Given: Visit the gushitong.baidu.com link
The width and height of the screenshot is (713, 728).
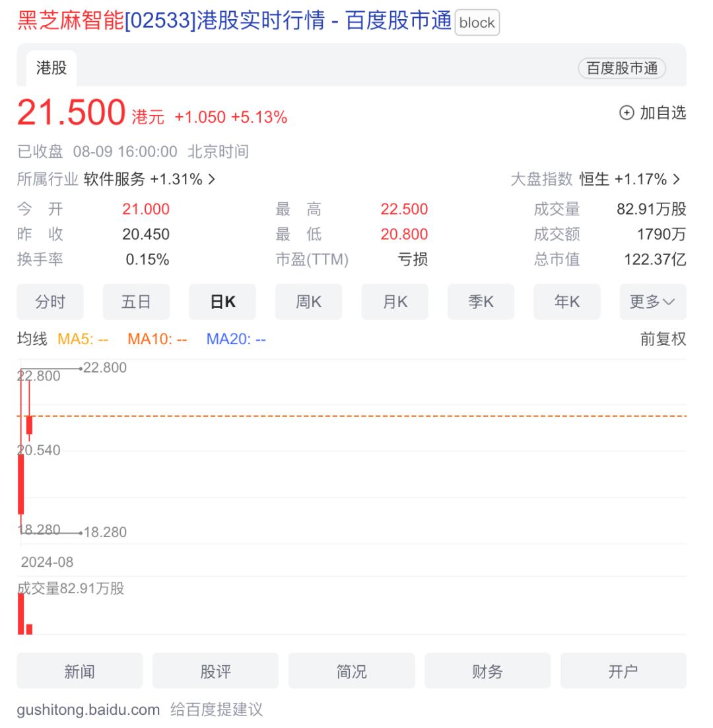Looking at the screenshot, I should click(x=88, y=710).
